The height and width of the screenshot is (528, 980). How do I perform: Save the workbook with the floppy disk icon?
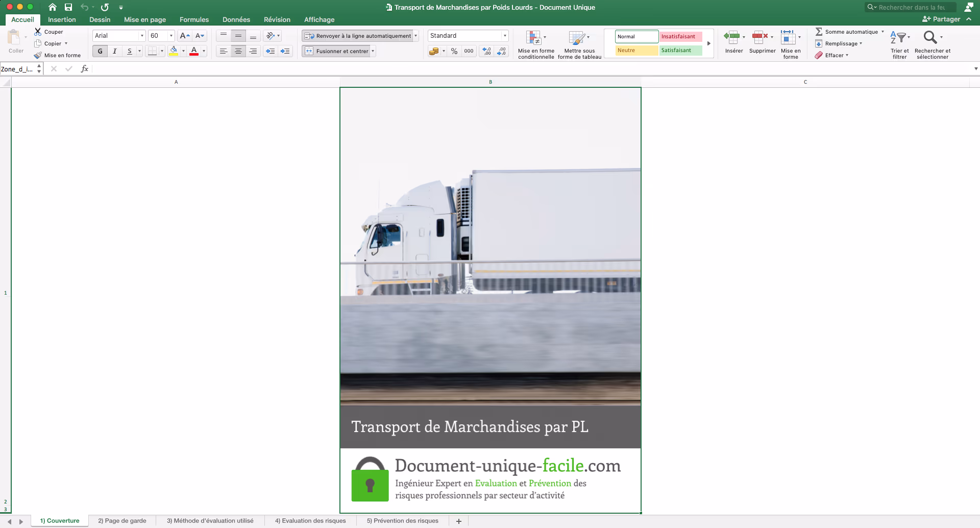(x=68, y=7)
